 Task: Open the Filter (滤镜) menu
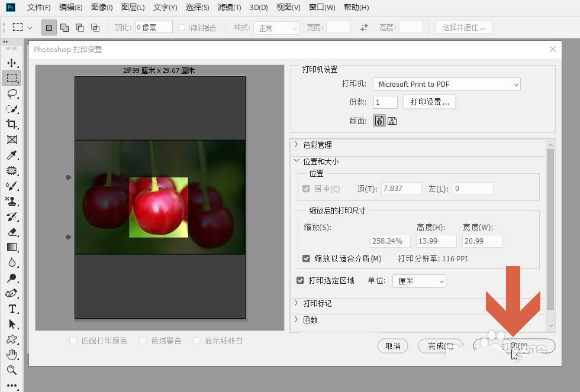tap(230, 7)
